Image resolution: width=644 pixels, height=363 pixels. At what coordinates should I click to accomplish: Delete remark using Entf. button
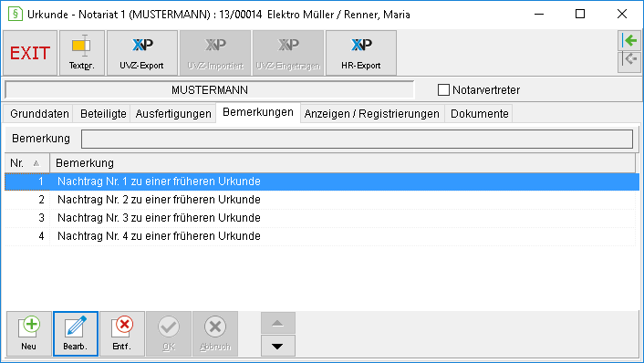click(122, 334)
